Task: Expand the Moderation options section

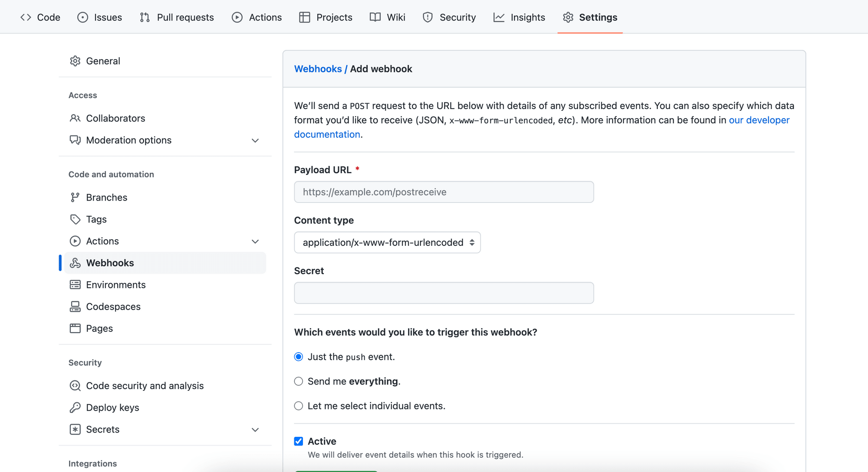Action: [255, 141]
